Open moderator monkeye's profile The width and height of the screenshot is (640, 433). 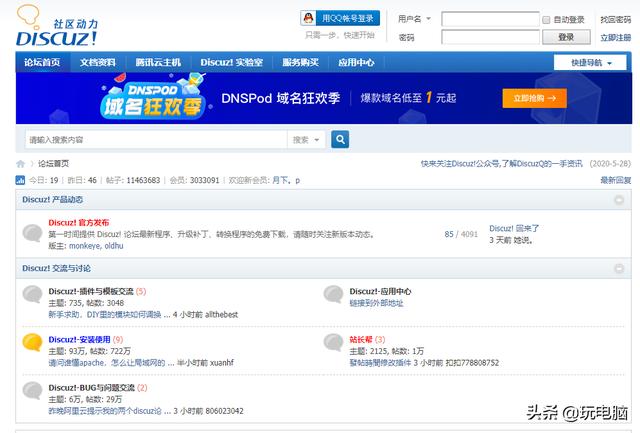(x=84, y=246)
